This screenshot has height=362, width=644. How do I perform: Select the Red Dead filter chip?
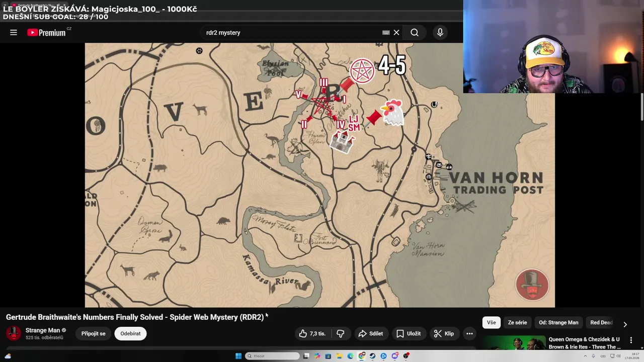pyautogui.click(x=601, y=322)
